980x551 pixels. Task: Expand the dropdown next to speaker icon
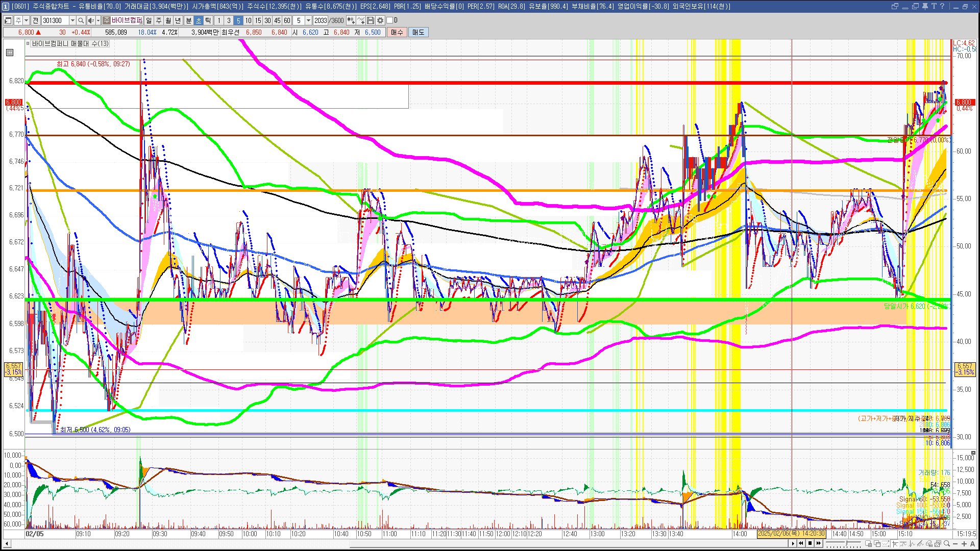click(x=98, y=20)
